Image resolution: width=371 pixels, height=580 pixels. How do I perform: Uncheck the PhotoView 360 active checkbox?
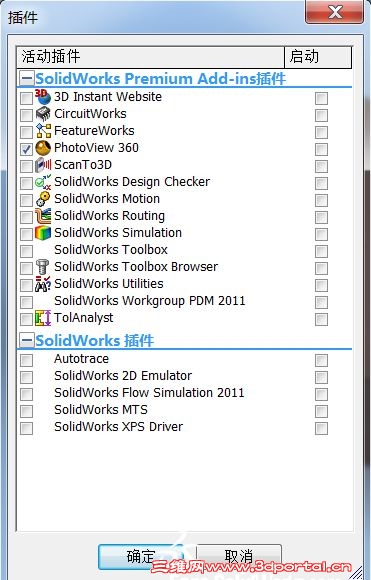[x=26, y=149]
